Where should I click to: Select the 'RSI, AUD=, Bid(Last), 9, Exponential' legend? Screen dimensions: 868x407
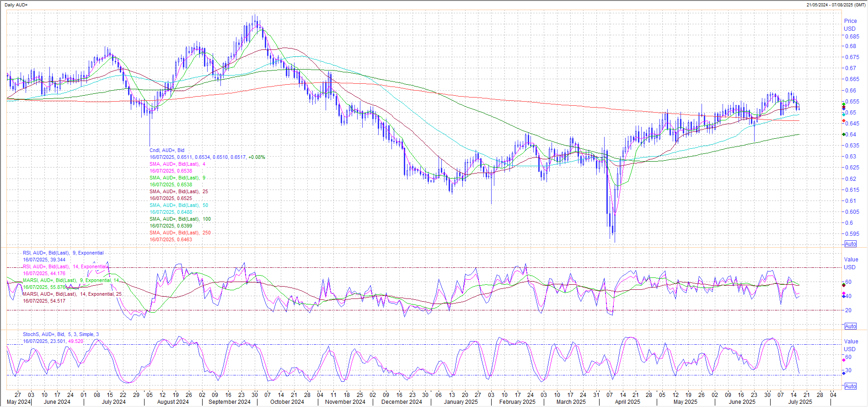(63, 253)
